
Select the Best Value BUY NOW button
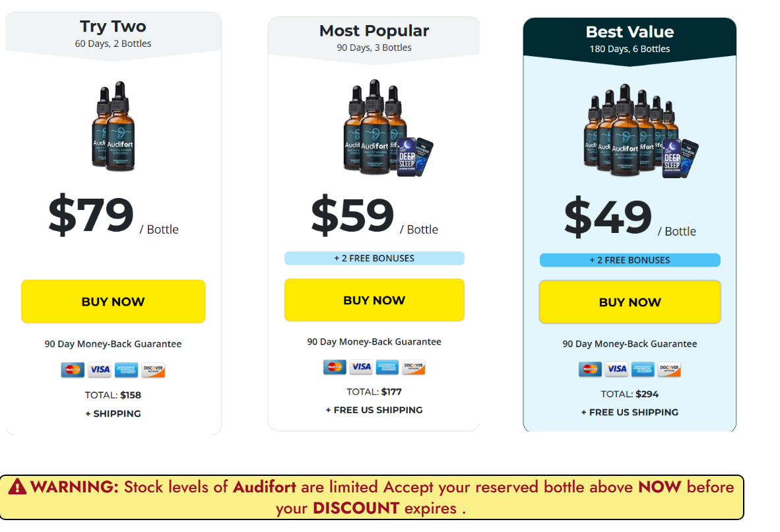630,302
